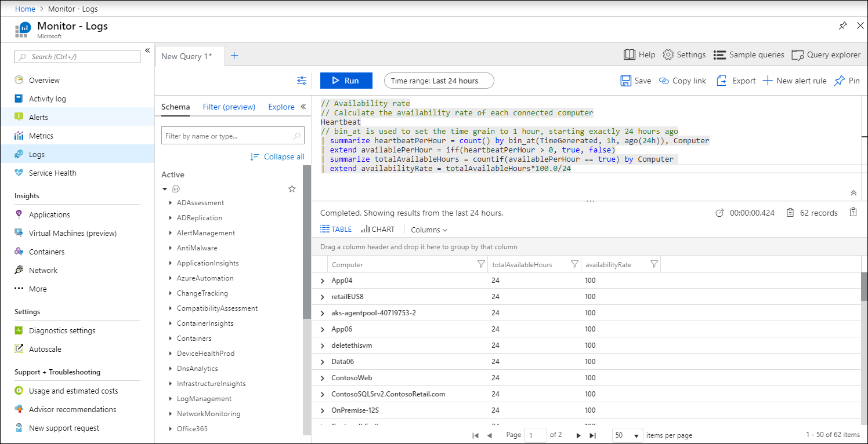This screenshot has width=868, height=444.
Task: Click the schema filter input field
Action: [227, 136]
